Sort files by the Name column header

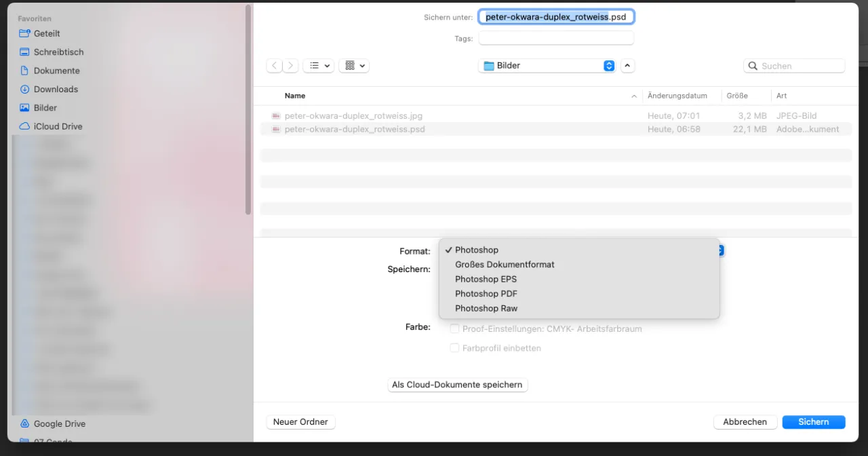pos(295,96)
